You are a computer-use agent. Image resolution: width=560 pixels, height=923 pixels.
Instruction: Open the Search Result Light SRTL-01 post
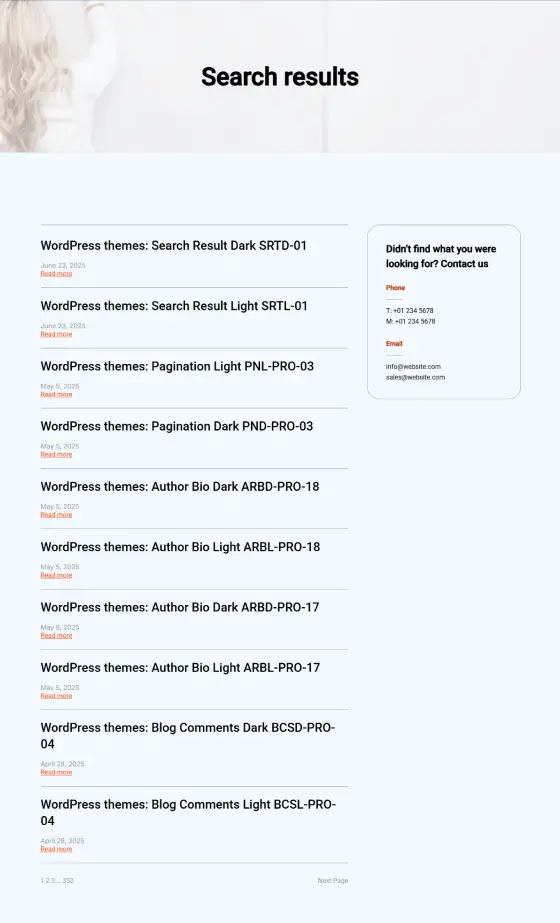[174, 306]
